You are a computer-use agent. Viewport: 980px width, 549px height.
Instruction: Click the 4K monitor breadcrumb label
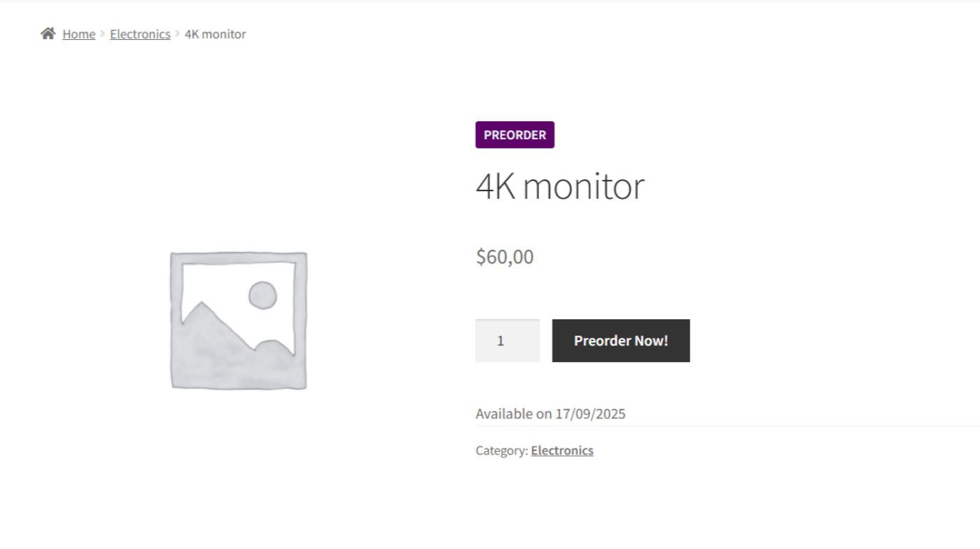tap(215, 34)
